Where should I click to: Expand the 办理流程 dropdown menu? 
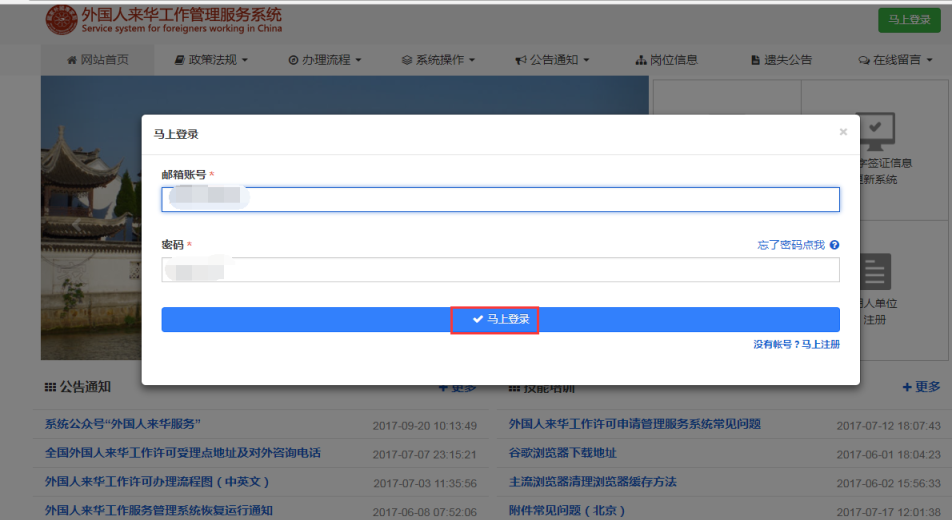pyautogui.click(x=325, y=60)
